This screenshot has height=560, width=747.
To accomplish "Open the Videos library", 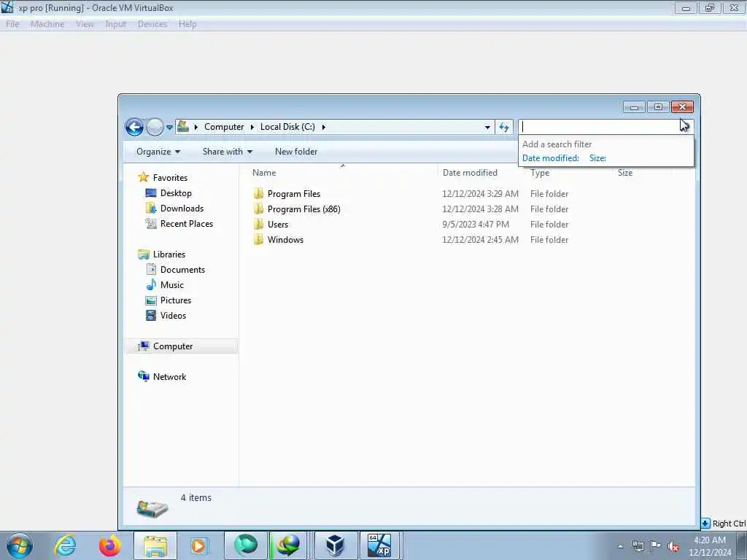I will pyautogui.click(x=173, y=315).
